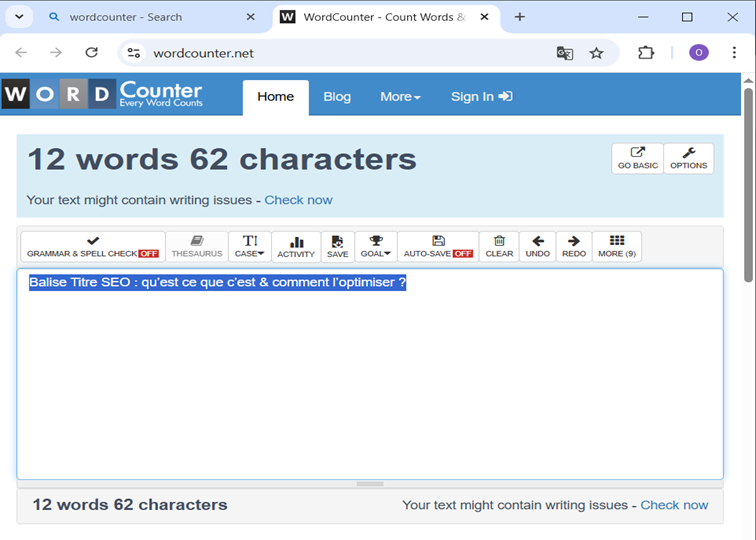Open the Options wrench button
This screenshot has width=756, height=540.
coord(688,158)
